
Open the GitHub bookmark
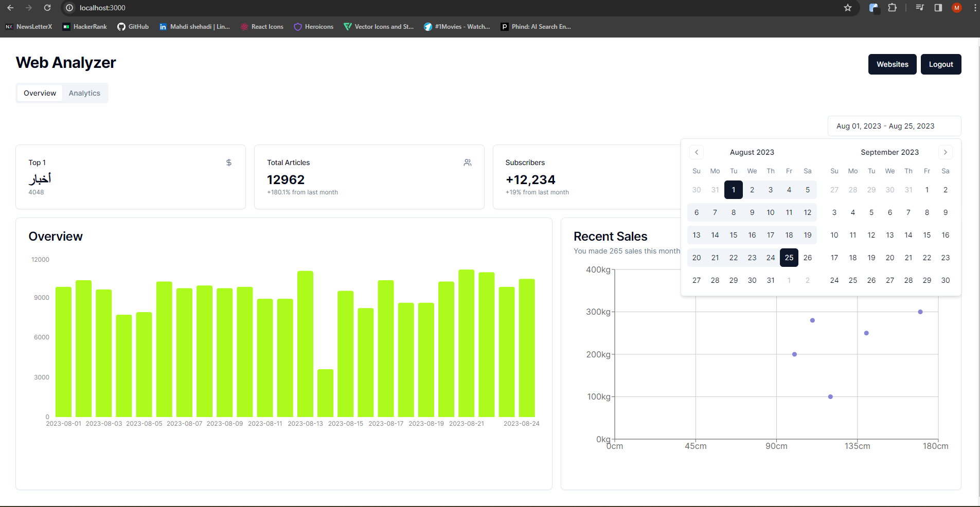click(133, 27)
